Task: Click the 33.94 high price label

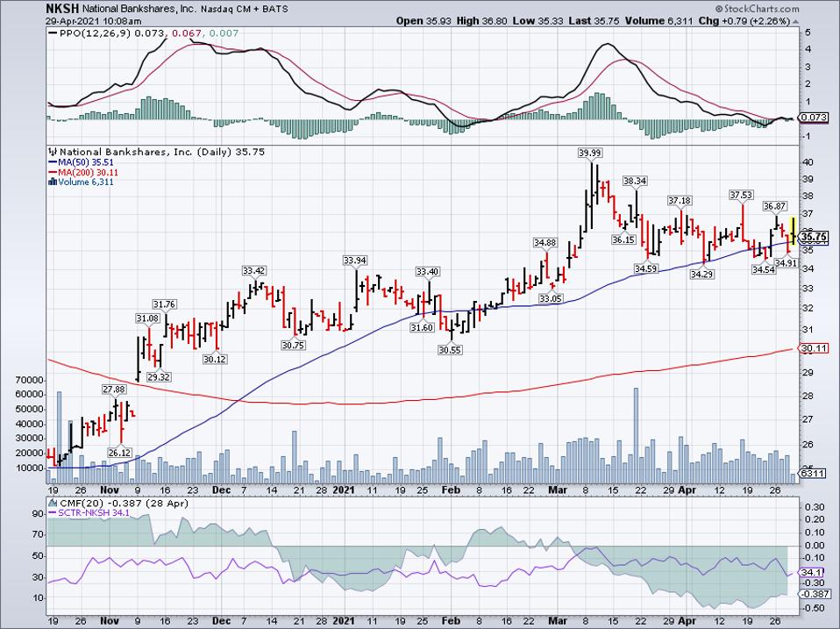Action: (354, 261)
